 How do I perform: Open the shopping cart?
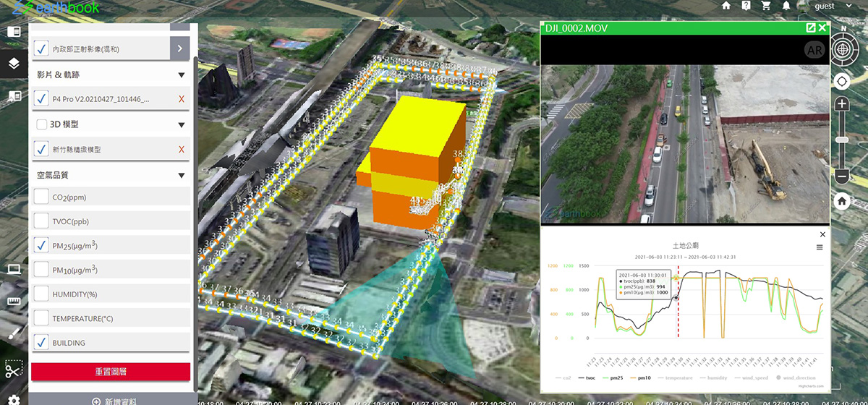(766, 6)
